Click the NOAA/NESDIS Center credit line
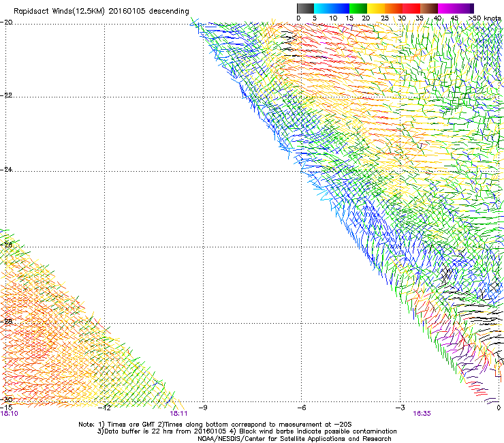Image resolution: width=504 pixels, height=443 pixels. point(294,439)
